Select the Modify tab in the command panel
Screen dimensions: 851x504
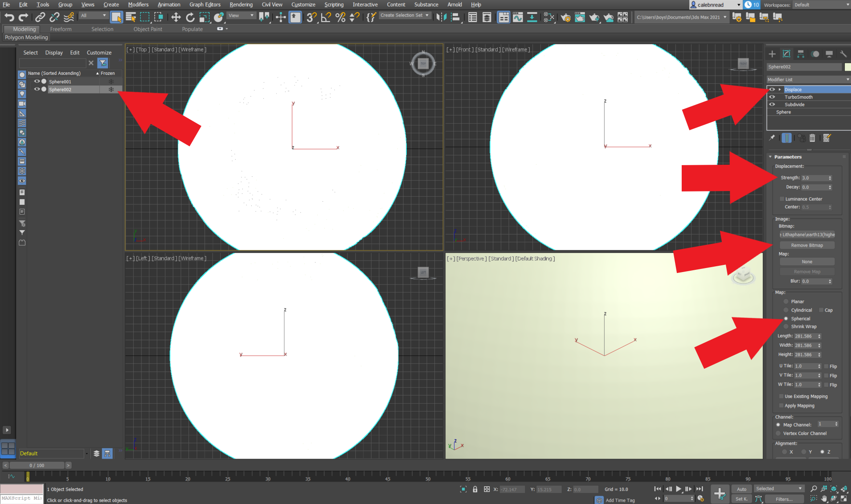(x=786, y=54)
